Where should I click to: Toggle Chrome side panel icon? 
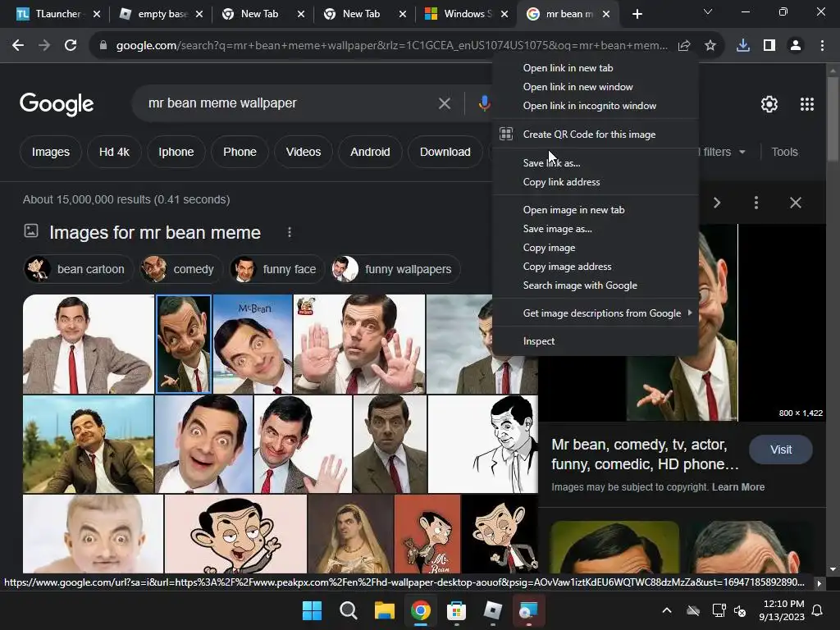(769, 46)
